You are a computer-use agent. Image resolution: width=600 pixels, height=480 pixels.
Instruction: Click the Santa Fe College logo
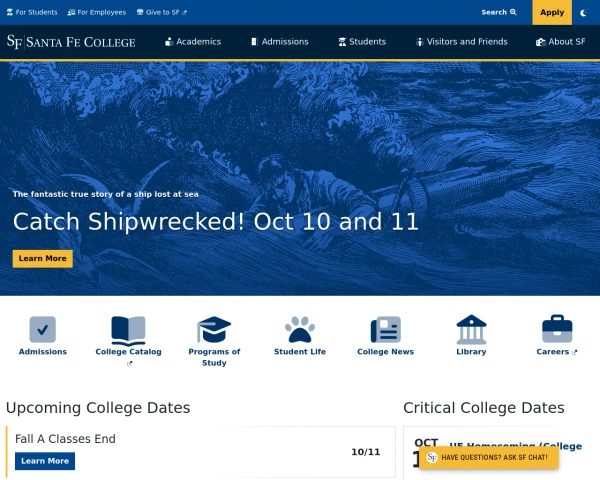pos(71,42)
